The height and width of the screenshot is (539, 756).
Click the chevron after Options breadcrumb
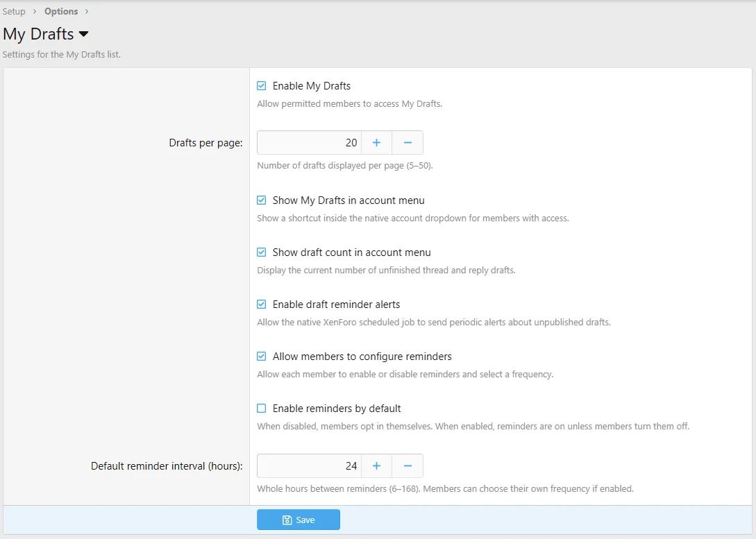pyautogui.click(x=87, y=11)
